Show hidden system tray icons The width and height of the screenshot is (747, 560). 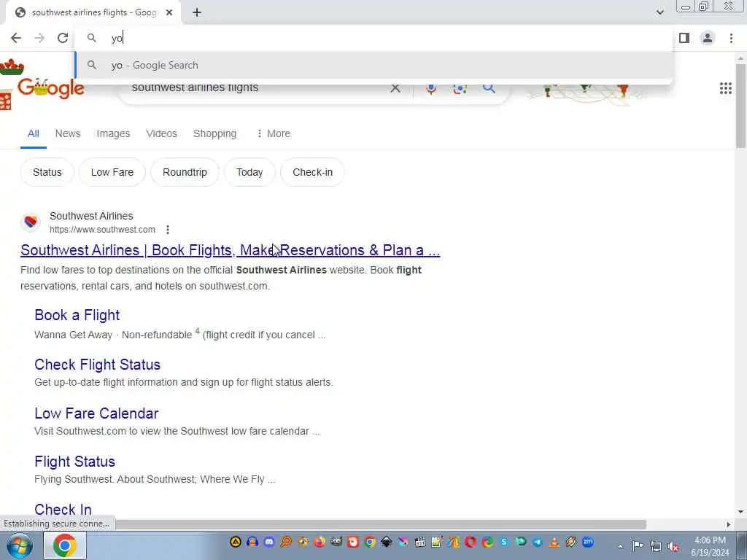coord(620,546)
